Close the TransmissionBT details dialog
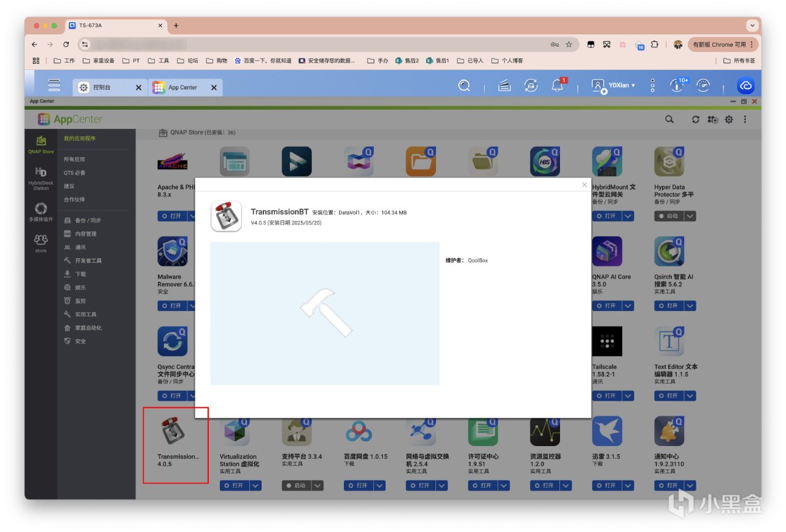The image size is (786, 532). [x=584, y=185]
